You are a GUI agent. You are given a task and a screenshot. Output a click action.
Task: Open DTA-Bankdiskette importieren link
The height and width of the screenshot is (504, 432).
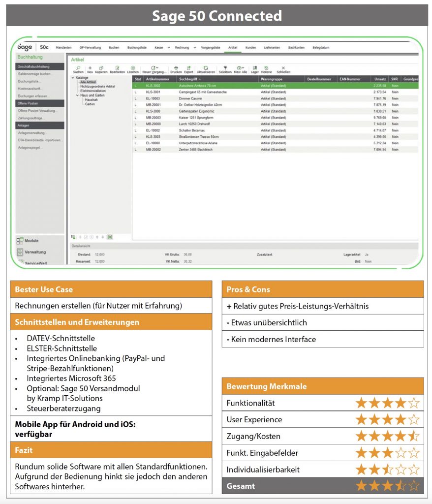coord(40,140)
